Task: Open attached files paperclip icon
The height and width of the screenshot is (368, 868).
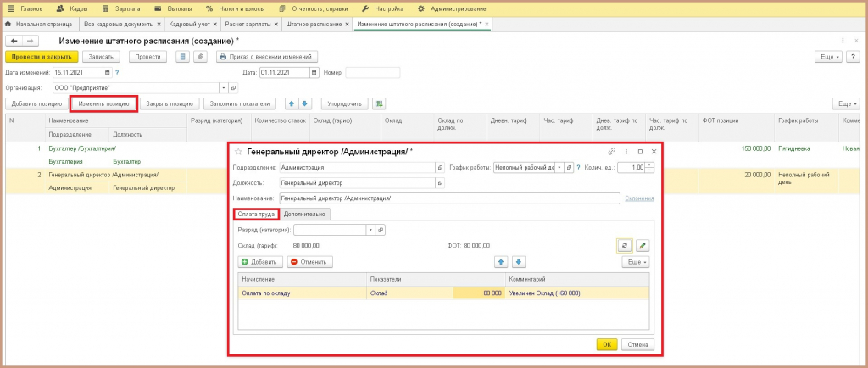Action: (199, 57)
